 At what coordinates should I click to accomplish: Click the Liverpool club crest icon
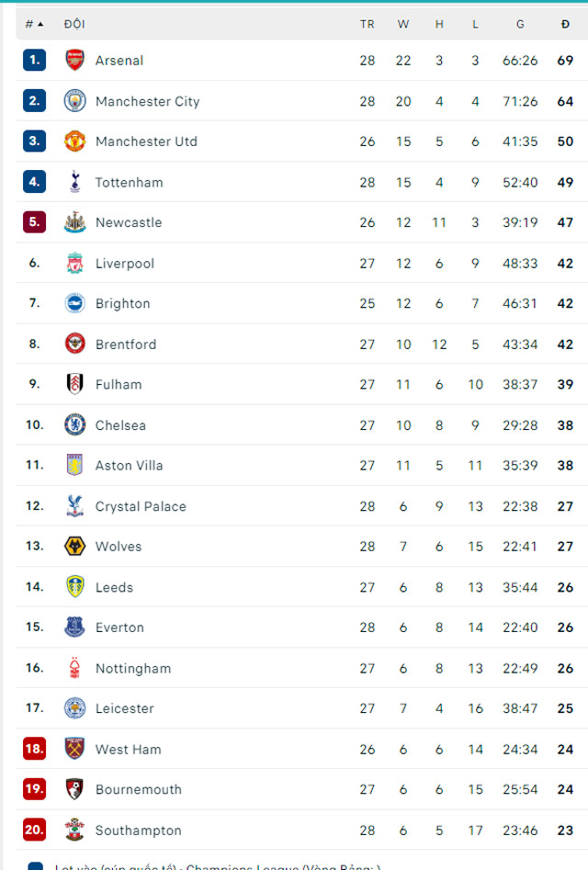pyautogui.click(x=74, y=264)
